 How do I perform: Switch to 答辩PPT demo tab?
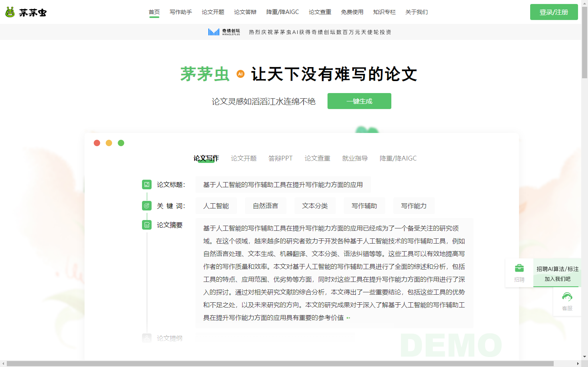pyautogui.click(x=280, y=158)
